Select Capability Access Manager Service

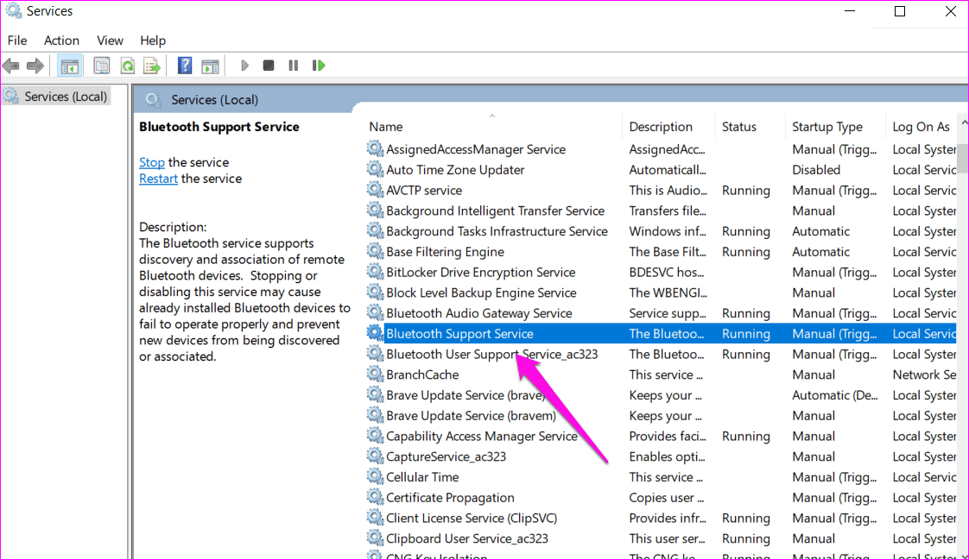click(x=661, y=436)
